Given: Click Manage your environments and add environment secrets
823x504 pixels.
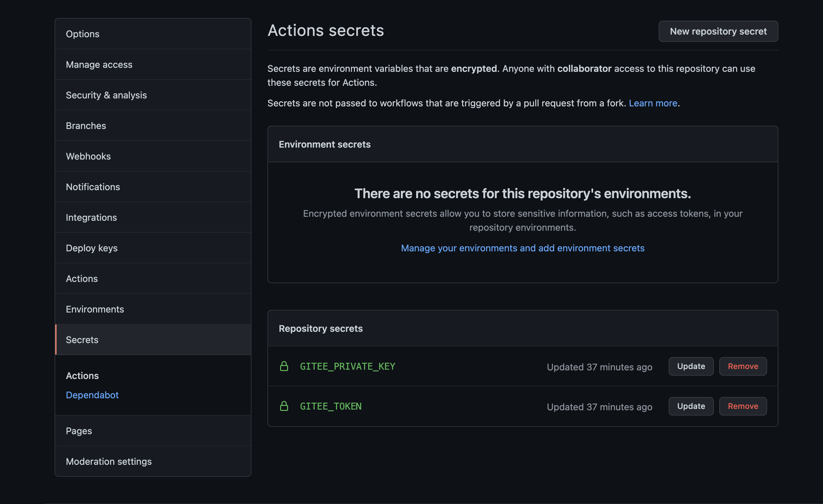Looking at the screenshot, I should (x=523, y=248).
